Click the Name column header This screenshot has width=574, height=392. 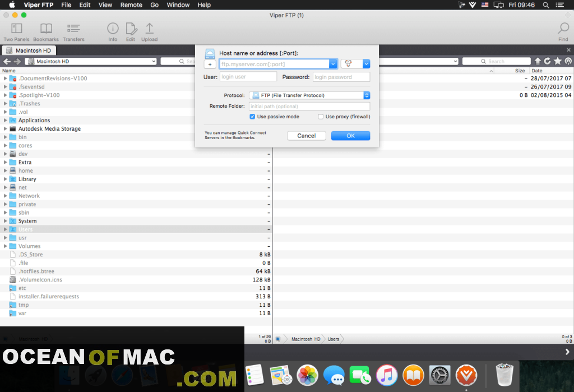tap(9, 71)
